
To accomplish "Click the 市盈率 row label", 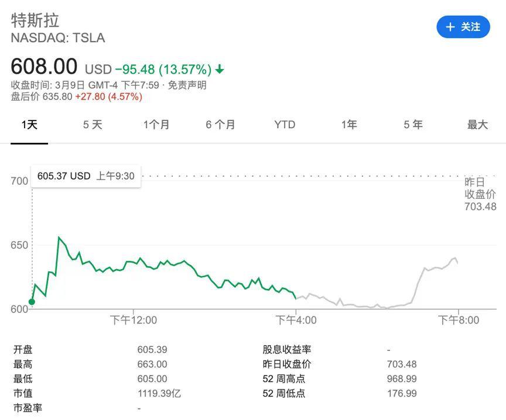I will click(x=28, y=408).
